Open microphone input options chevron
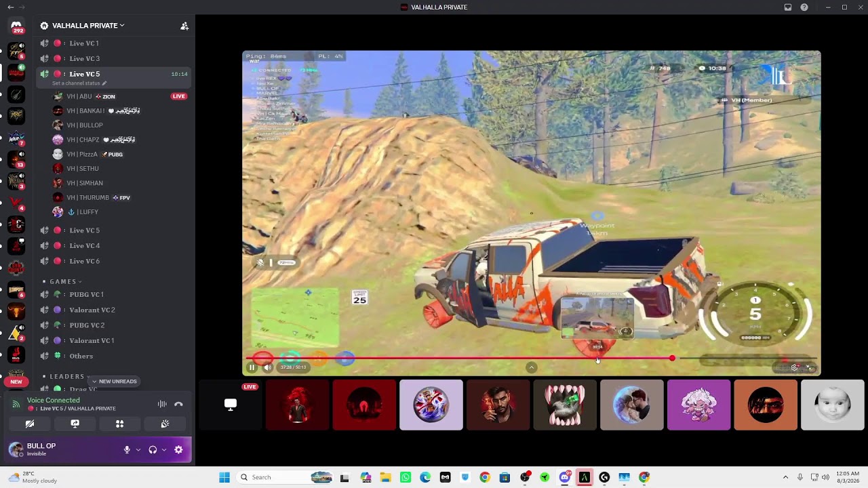This screenshot has height=488, width=868. point(138,449)
